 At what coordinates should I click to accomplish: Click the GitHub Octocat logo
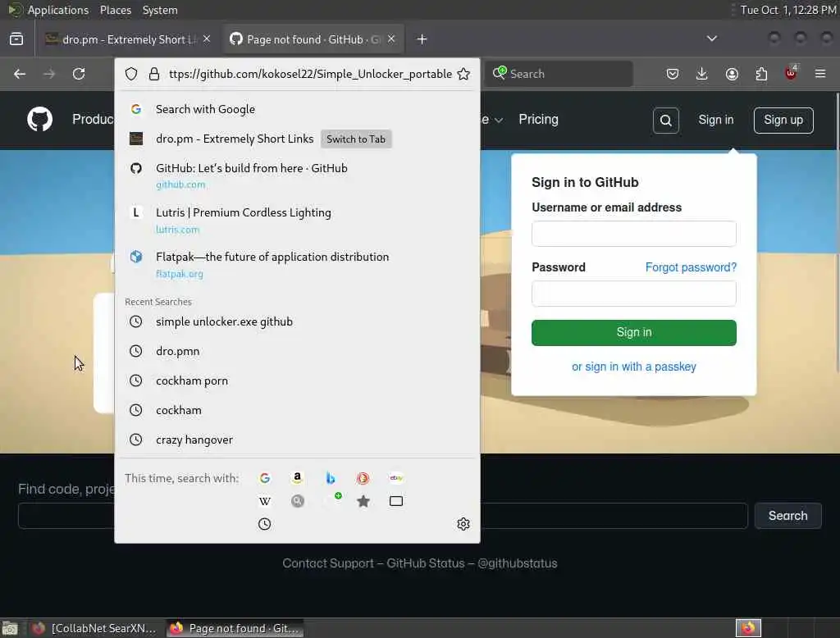39,120
